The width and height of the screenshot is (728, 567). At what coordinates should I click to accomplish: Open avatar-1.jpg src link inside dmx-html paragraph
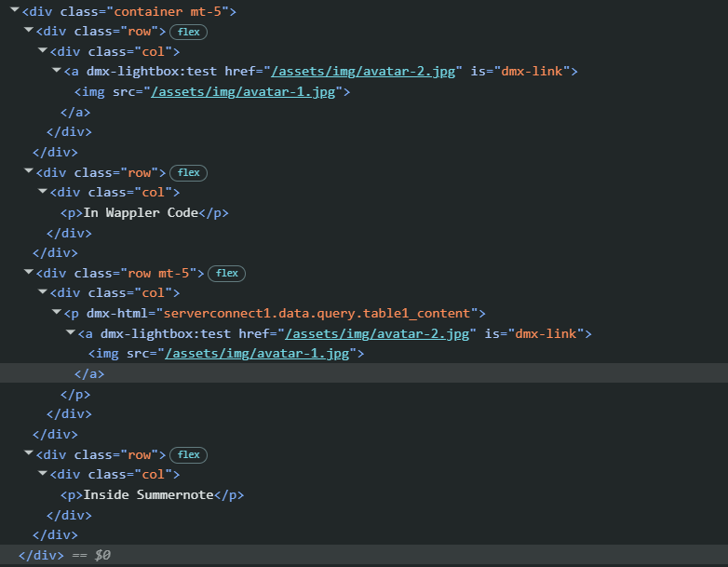coord(257,354)
